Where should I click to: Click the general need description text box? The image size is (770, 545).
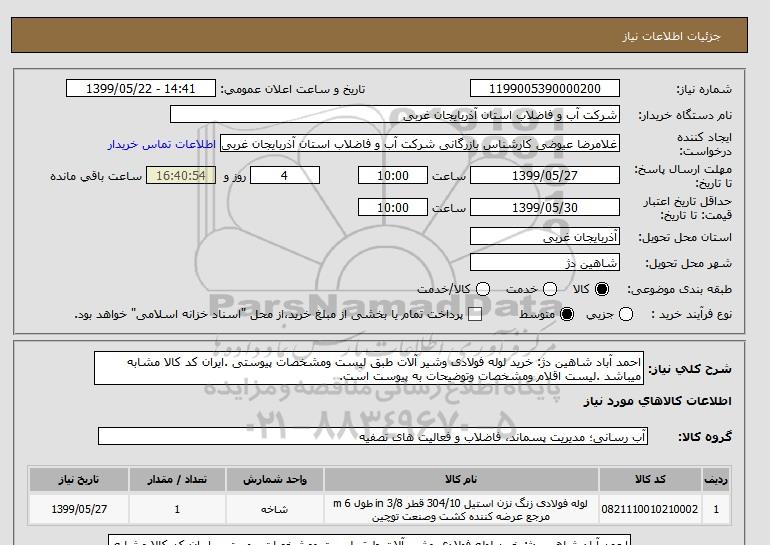(x=369, y=368)
